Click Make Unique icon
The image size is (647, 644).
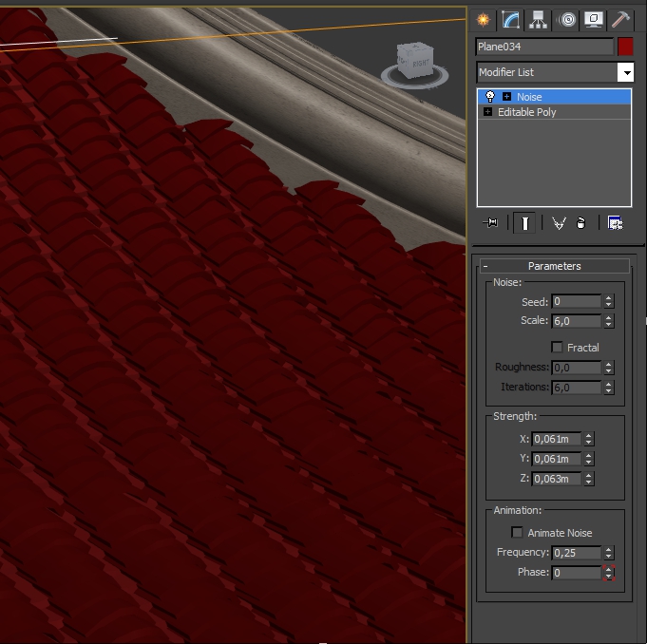(x=559, y=223)
